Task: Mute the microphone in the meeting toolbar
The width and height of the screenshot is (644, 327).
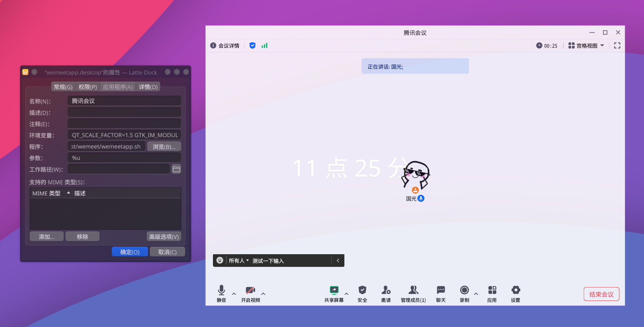Action: [x=221, y=294]
